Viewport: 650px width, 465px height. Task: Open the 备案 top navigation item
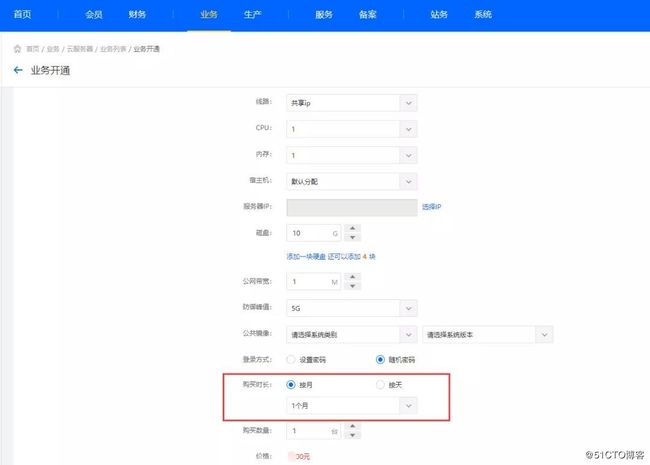pos(368,15)
